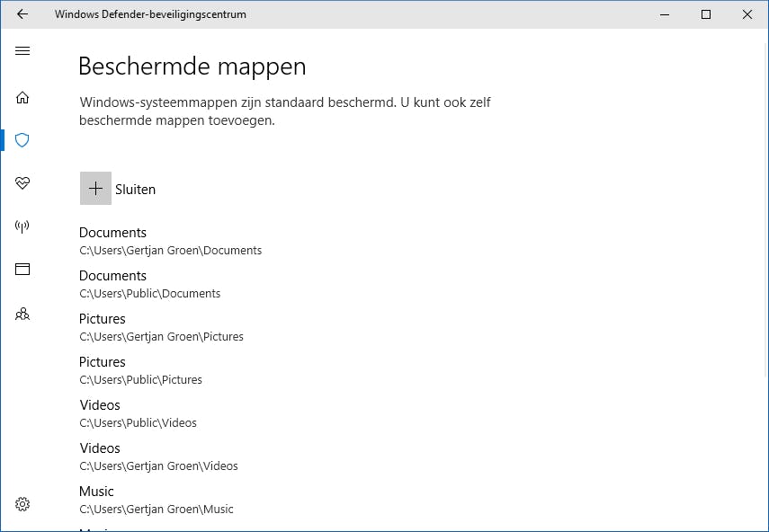Screen dimensions: 769x532
Task: Click the Sluiten button with plus sign
Action: (117, 189)
